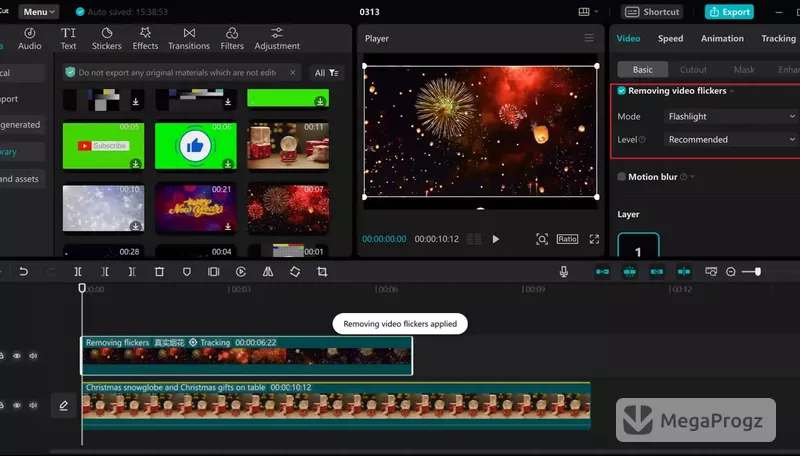Click the Player panel hamburger menu
Image resolution: width=800 pixels, height=456 pixels.
589,38
